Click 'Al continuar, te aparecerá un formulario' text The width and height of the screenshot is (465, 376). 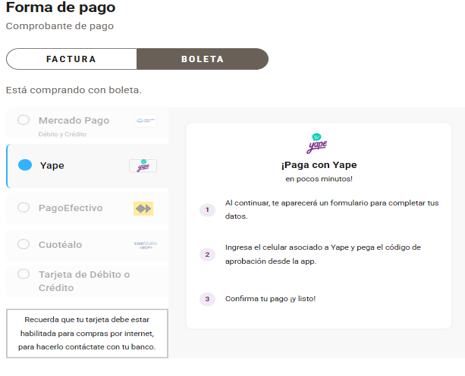(332, 209)
